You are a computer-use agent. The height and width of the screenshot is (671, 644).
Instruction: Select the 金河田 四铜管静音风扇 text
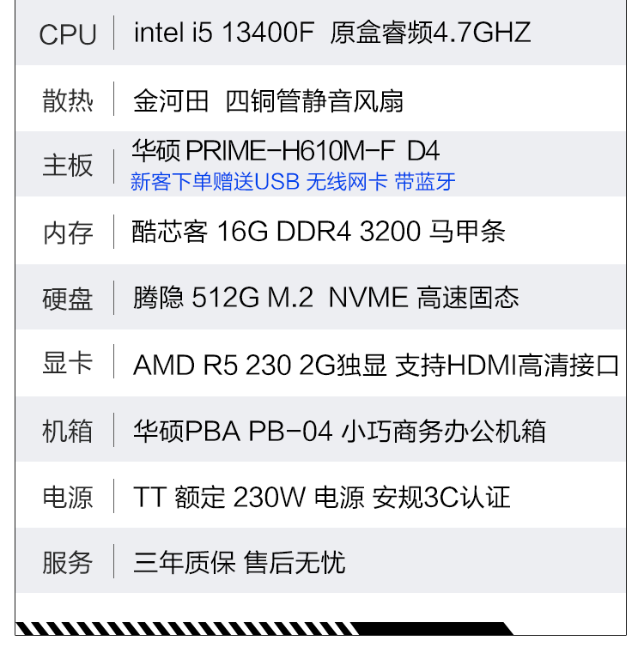click(268, 101)
